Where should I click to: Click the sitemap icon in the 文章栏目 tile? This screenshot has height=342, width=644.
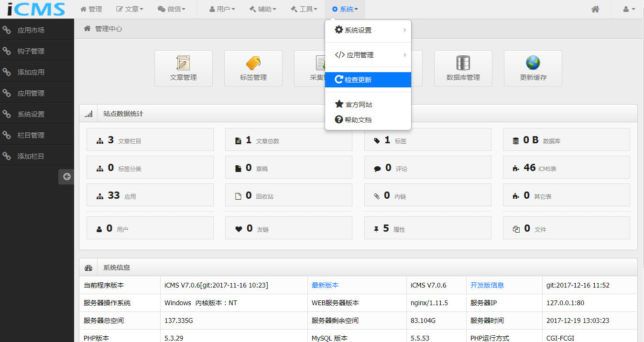point(100,141)
